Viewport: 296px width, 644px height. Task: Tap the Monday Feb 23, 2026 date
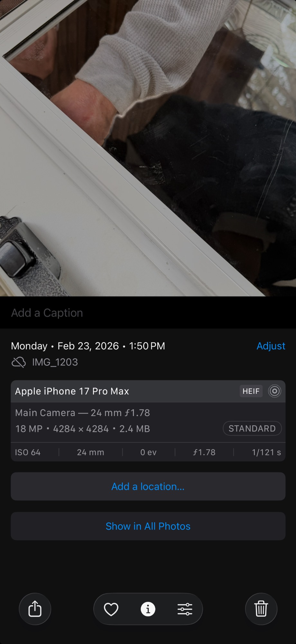88,346
